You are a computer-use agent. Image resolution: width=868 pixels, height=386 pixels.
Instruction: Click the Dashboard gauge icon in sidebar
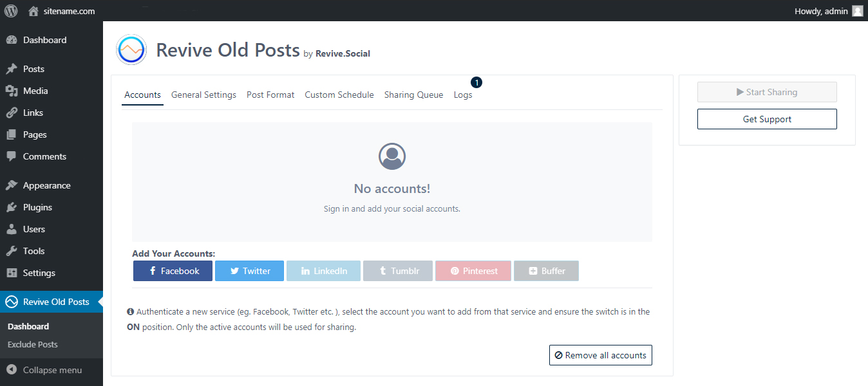pyautogui.click(x=12, y=40)
